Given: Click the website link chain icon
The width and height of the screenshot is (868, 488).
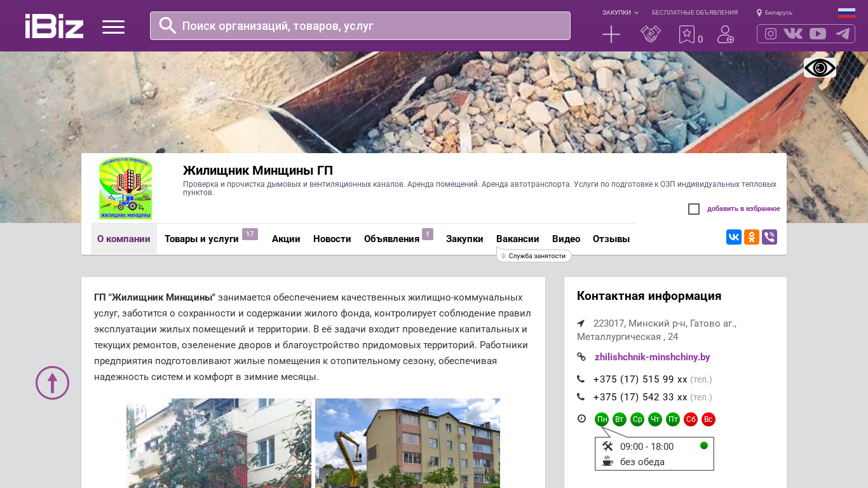Looking at the screenshot, I should (x=581, y=357).
